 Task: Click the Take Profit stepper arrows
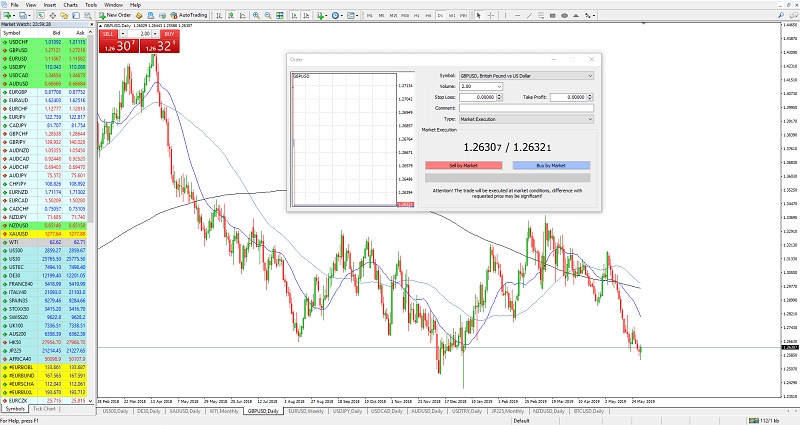coord(590,97)
